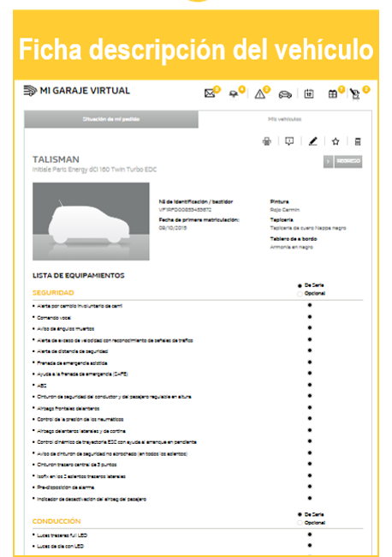The image size is (392, 557).
Task: Open the shopping cart icon
Action: pyautogui.click(x=354, y=93)
